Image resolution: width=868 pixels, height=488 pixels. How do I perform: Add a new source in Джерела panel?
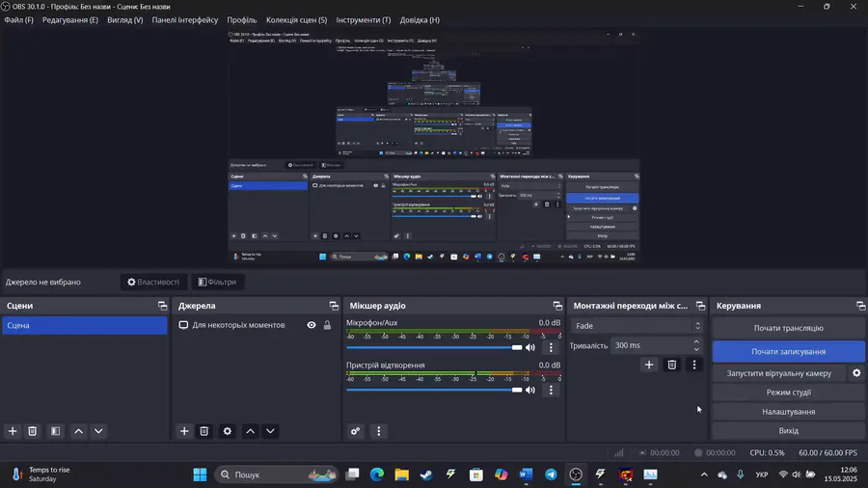pyautogui.click(x=184, y=431)
